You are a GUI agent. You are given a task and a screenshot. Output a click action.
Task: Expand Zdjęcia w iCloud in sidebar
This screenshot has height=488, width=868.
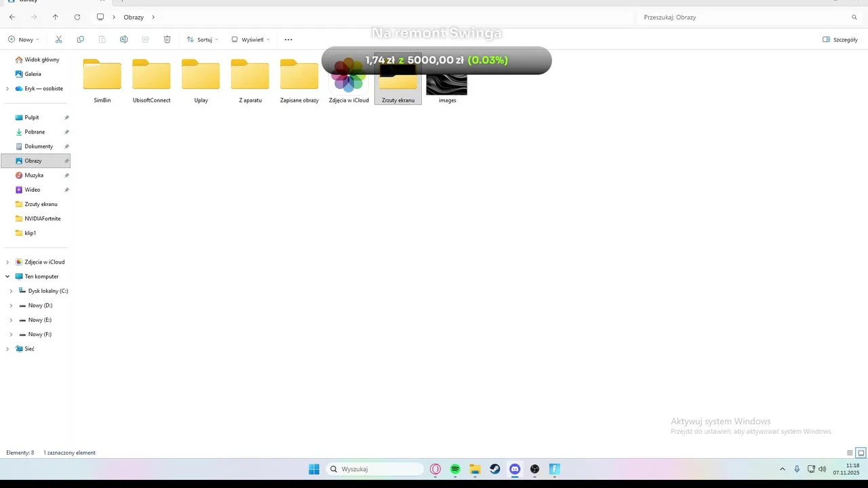click(7, 262)
